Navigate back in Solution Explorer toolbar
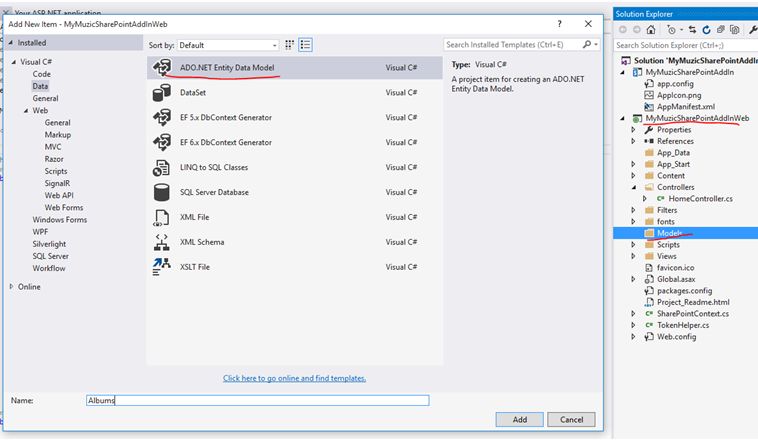Image resolution: width=758 pixels, height=441 pixels. 623,29
